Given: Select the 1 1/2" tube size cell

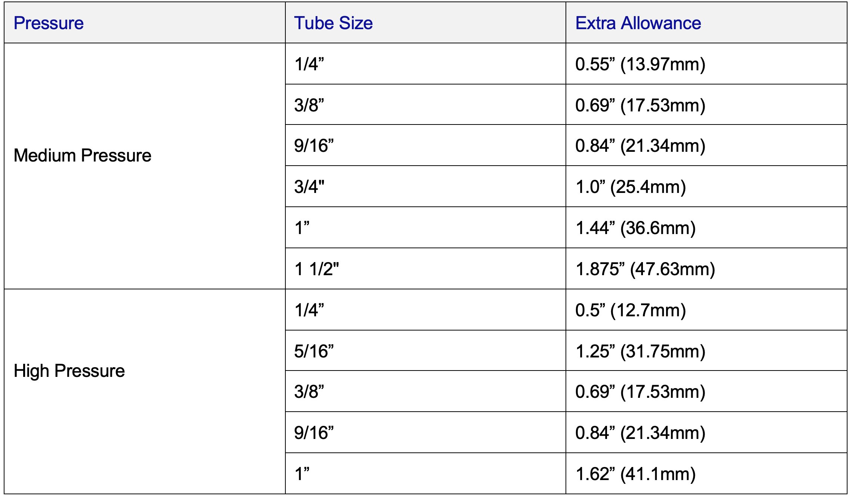Looking at the screenshot, I should tap(316, 269).
